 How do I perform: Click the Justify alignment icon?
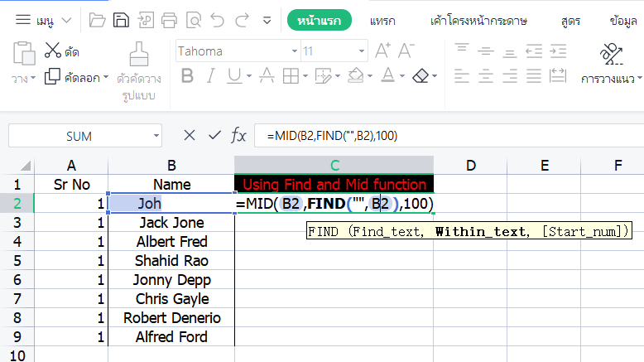tap(534, 76)
